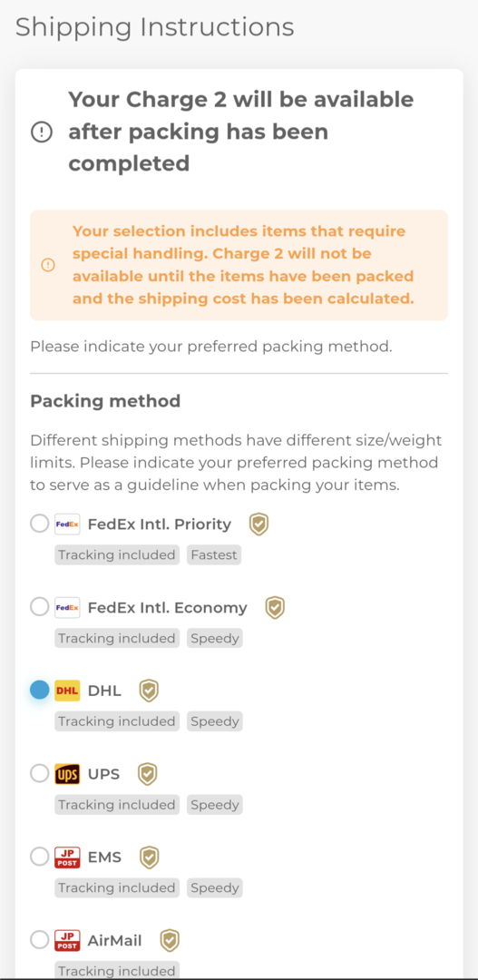Screen dimensions: 478x980
Task: Click the JP Post logo beside EMS
Action: pos(67,857)
